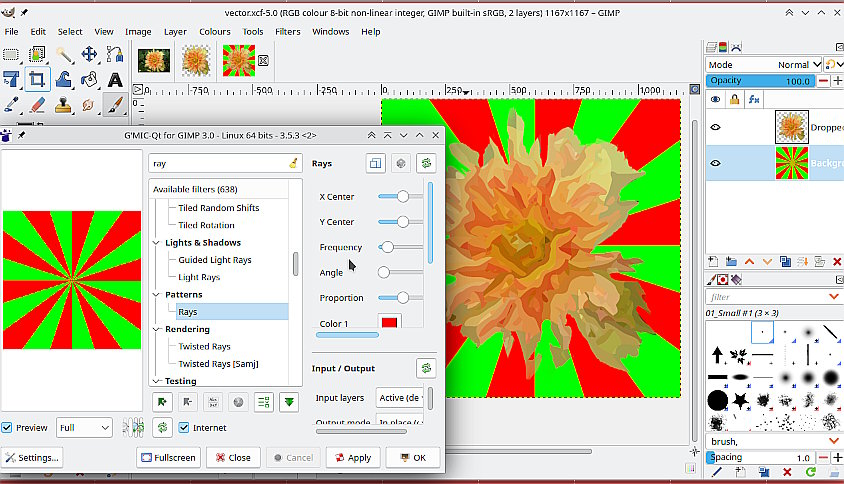Select the Clone stamp tool
Screen dimensions: 844x484
63,105
